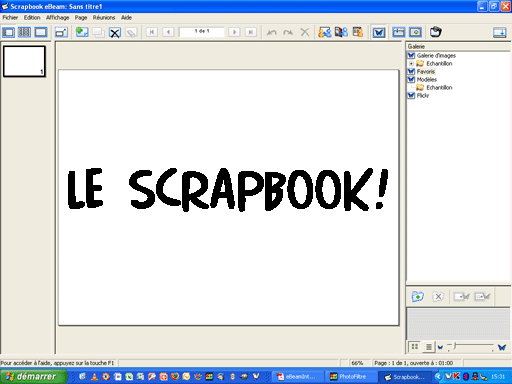This screenshot has height=384, width=512.
Task: Select Favoris in gallery tree
Action: [426, 71]
